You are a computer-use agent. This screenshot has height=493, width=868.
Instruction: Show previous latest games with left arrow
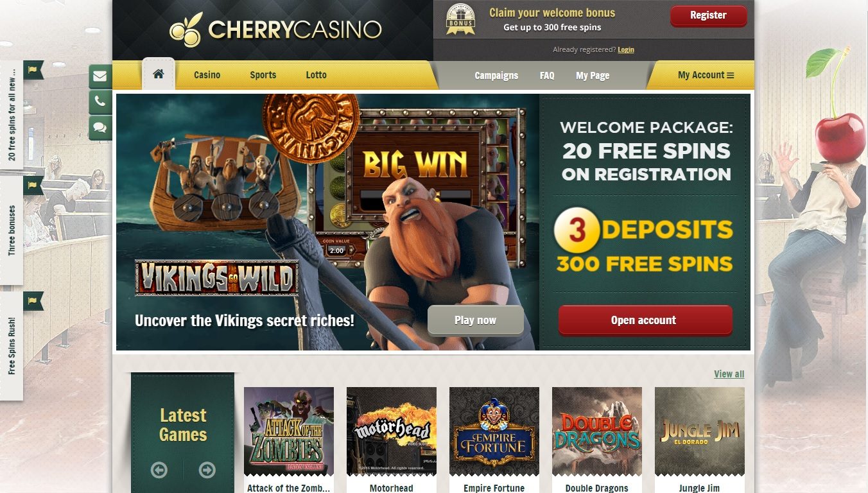(x=159, y=470)
